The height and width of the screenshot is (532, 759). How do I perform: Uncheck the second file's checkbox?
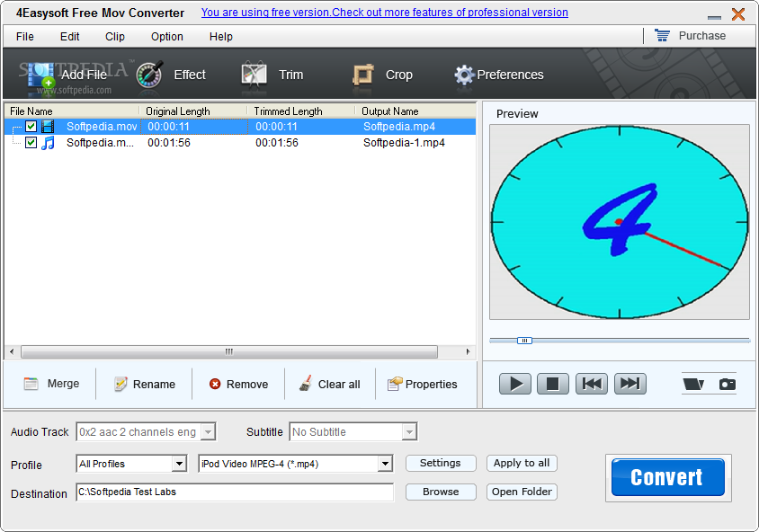[x=31, y=143]
